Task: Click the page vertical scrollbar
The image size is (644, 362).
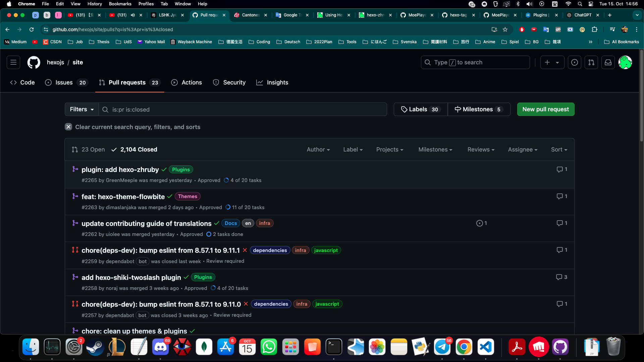Action: [x=641, y=96]
